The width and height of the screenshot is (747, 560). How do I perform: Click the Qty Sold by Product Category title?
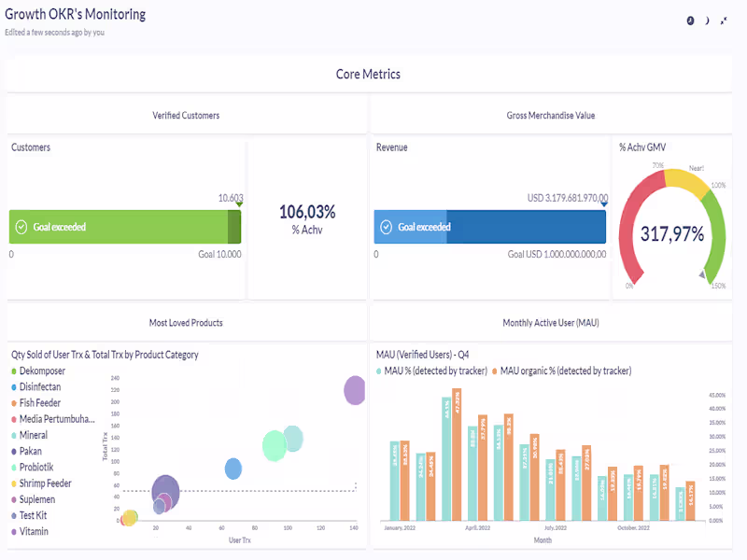click(105, 355)
